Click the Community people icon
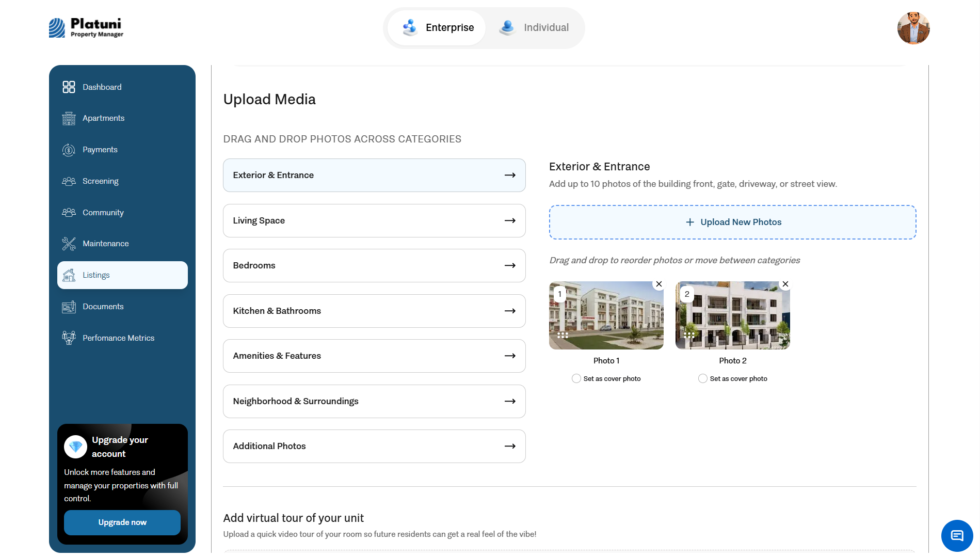This screenshot has height=557, width=980. click(x=69, y=213)
